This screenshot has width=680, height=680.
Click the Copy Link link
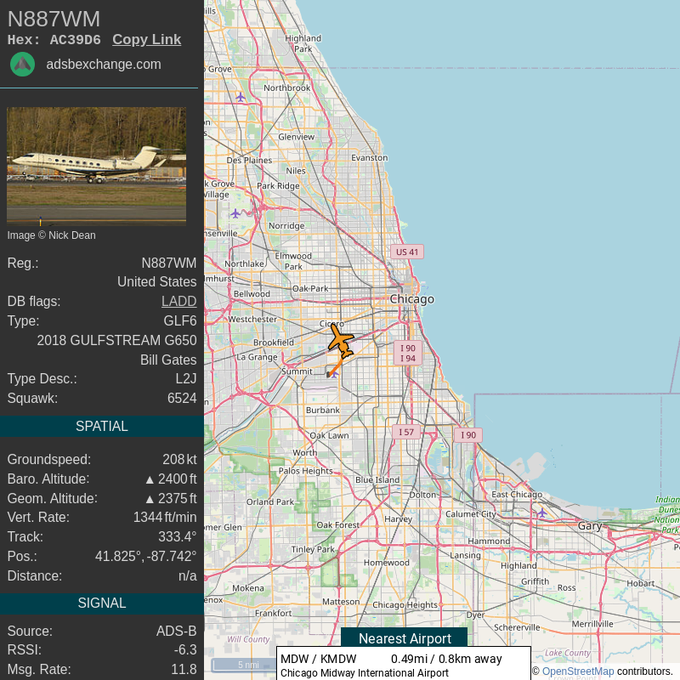pyautogui.click(x=147, y=39)
